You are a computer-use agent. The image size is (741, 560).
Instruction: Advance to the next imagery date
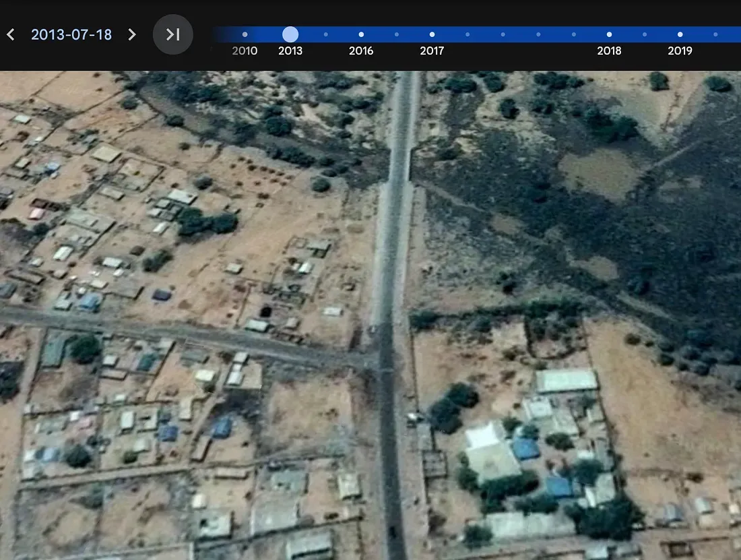tap(132, 34)
